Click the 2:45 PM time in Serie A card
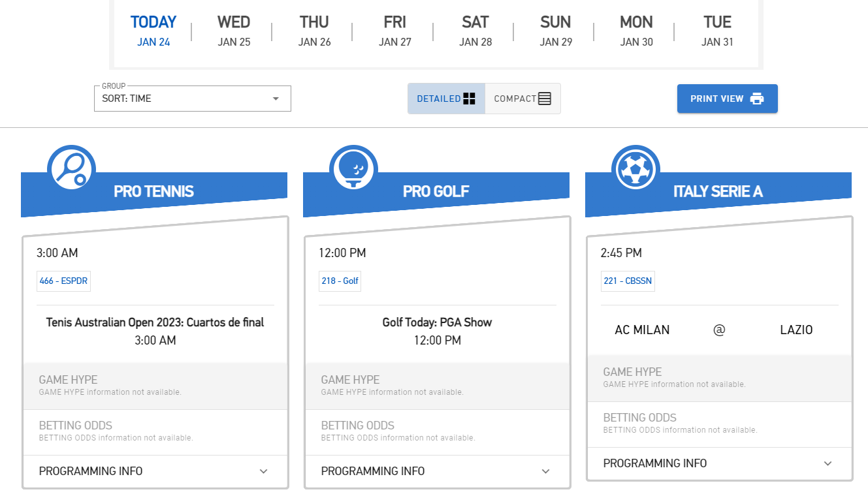Screen dimensions: 868x496 pos(621,253)
